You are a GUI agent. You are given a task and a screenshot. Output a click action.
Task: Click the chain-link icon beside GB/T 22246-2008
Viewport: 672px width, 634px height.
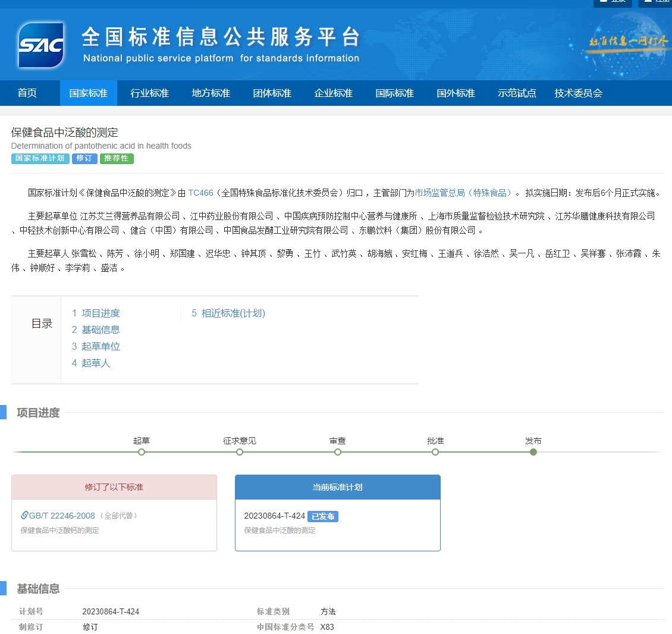24,515
